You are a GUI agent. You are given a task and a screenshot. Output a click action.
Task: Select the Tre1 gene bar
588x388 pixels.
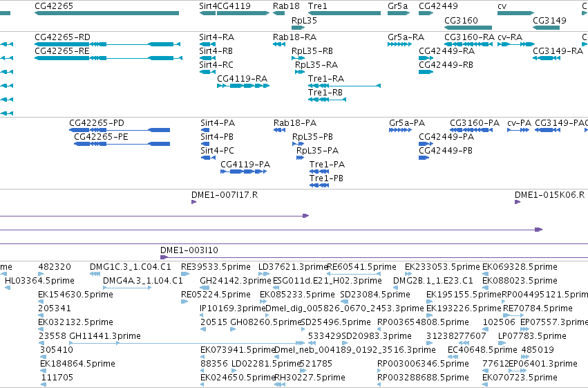coord(344,13)
